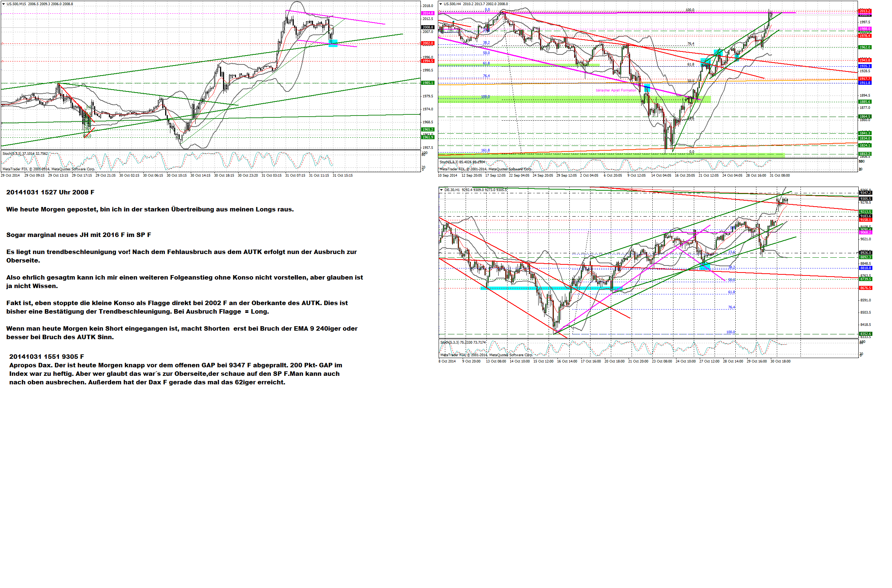The image size is (892, 588).
Task: Click the red 1994.5 price level label
Action: coord(427,61)
